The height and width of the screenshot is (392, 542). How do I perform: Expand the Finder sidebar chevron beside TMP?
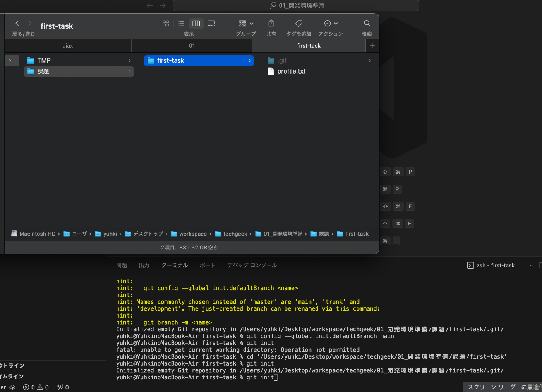(10, 60)
